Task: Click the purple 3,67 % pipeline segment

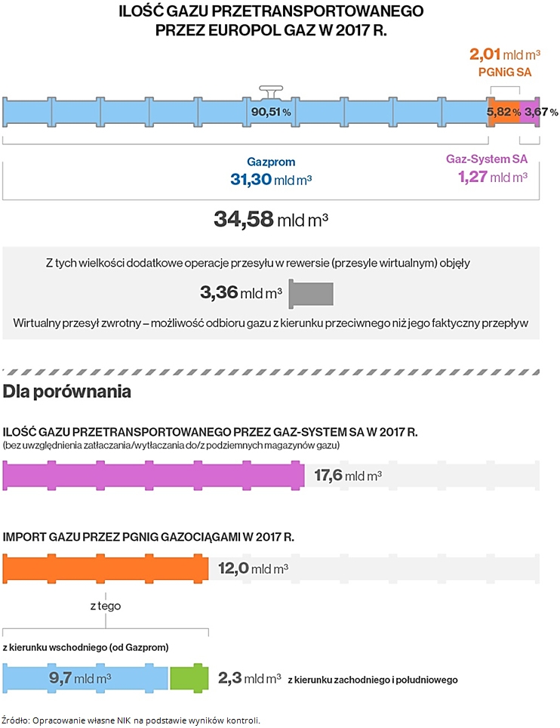Action: (531, 112)
